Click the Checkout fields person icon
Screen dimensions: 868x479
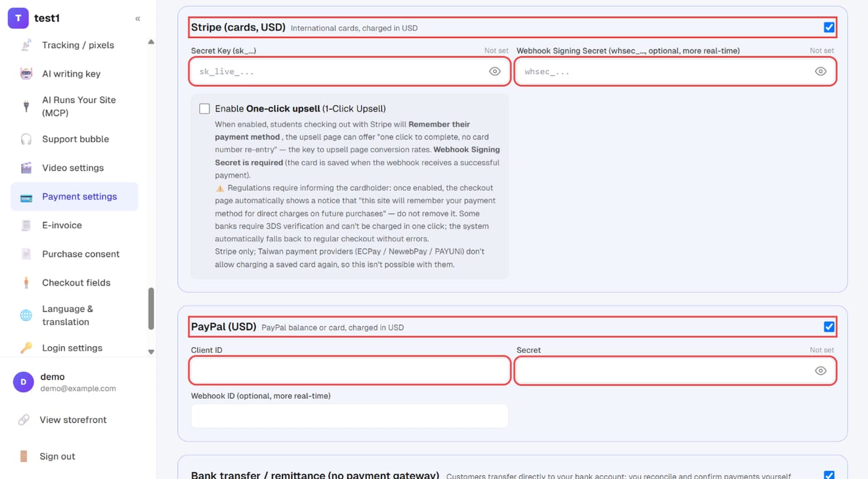[x=26, y=283]
